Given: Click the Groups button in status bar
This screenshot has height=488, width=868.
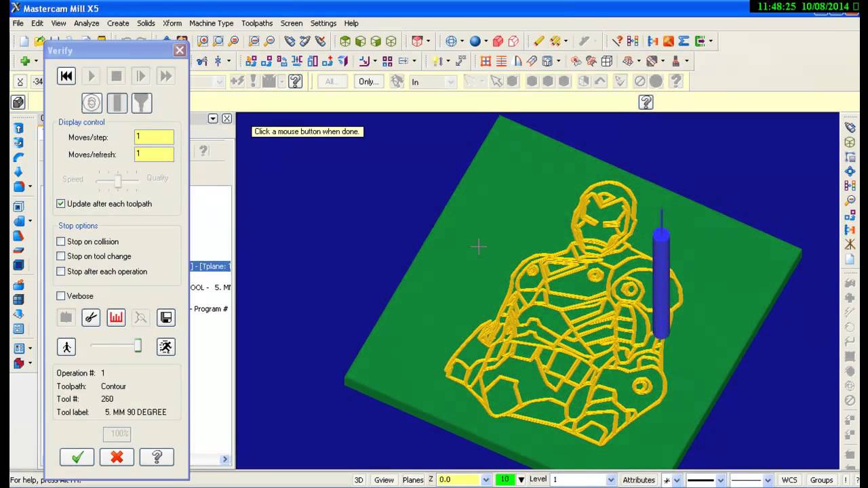Looking at the screenshot, I should pyautogui.click(x=821, y=480).
